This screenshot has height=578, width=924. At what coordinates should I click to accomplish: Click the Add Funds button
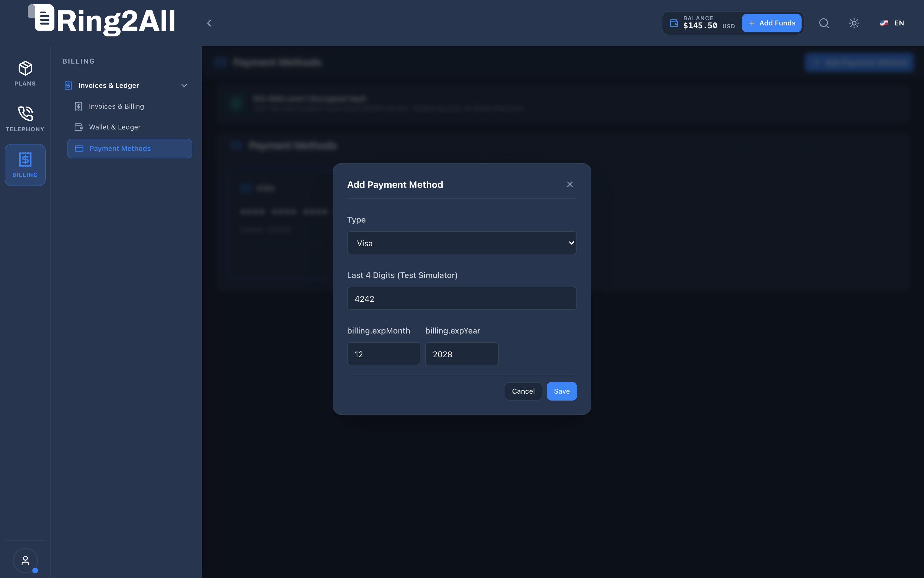tap(772, 23)
